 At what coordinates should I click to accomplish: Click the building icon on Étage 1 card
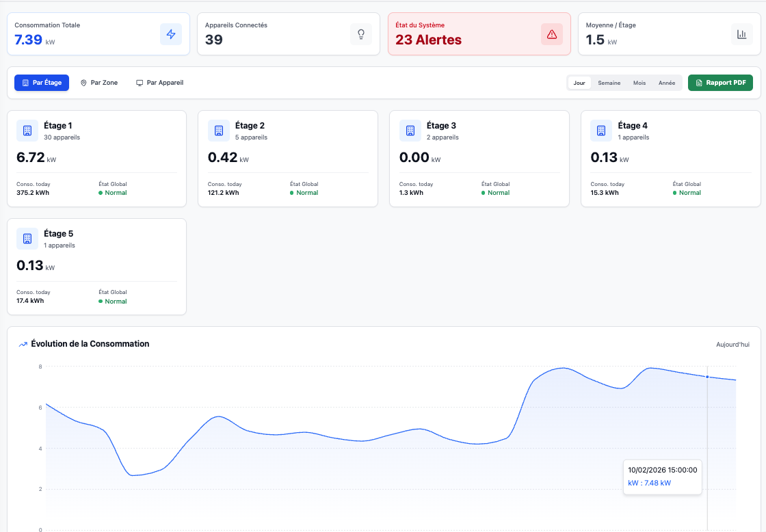click(x=27, y=131)
